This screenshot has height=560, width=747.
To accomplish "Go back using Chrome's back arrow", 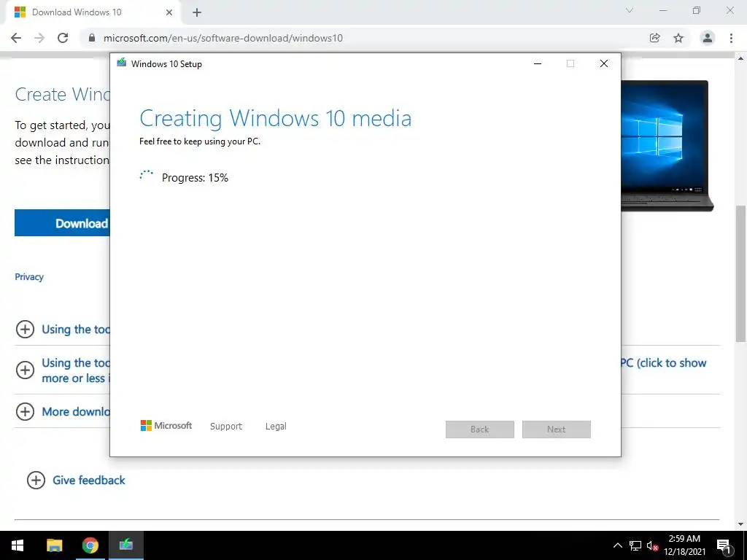I will pyautogui.click(x=16, y=38).
